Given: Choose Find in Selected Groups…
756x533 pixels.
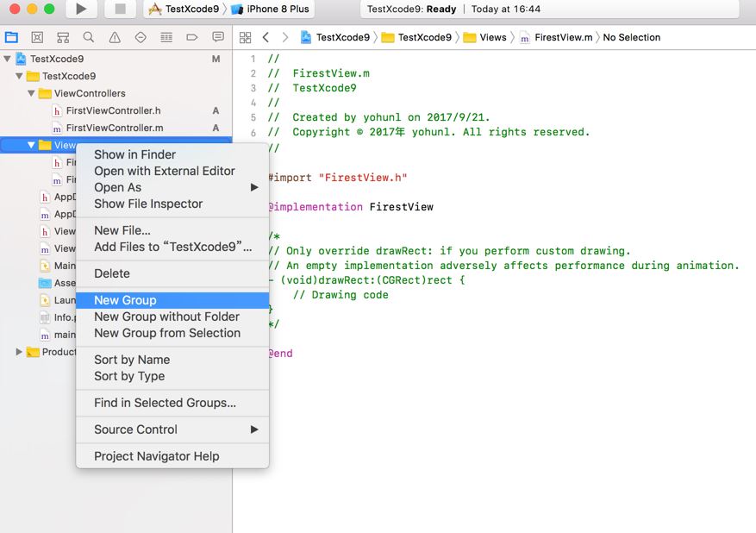Looking at the screenshot, I should (x=172, y=403).
